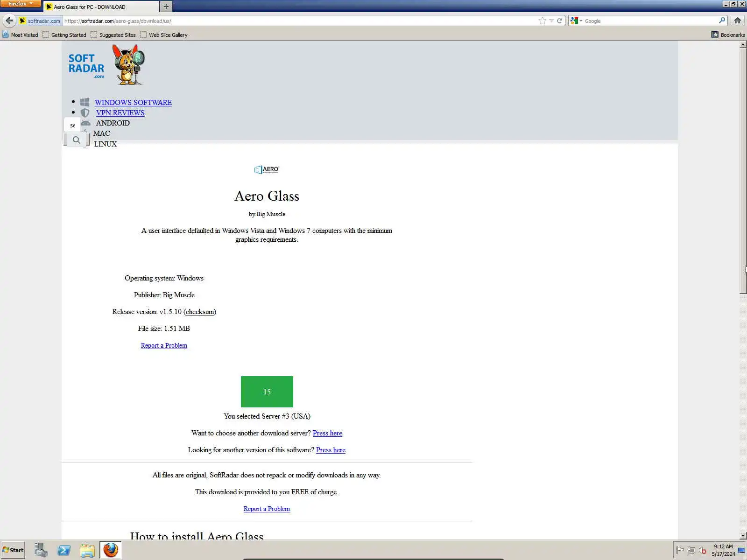The height and width of the screenshot is (560, 747).
Task: Reload the page with the refresh icon
Action: pyautogui.click(x=559, y=21)
